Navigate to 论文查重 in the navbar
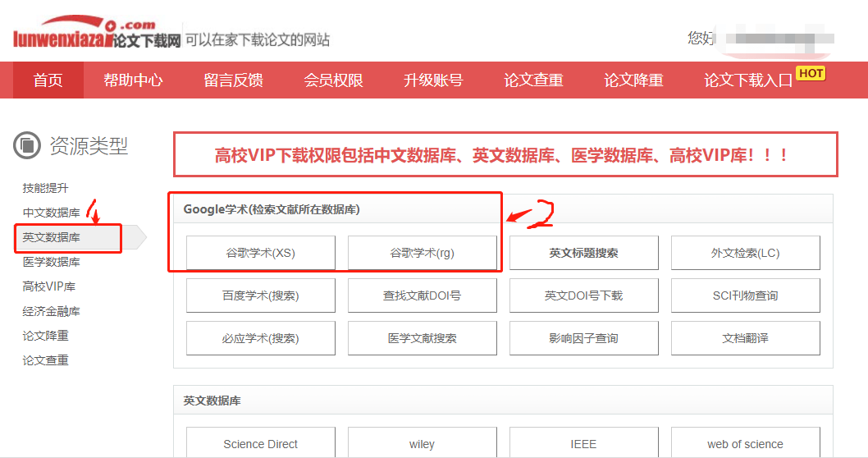This screenshot has width=868, height=458. tap(533, 80)
